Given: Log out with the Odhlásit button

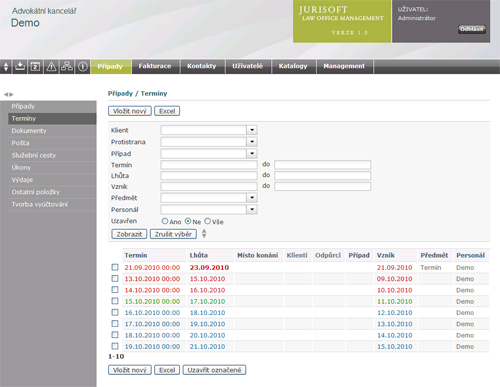Looking at the screenshot, I should click(x=472, y=29).
